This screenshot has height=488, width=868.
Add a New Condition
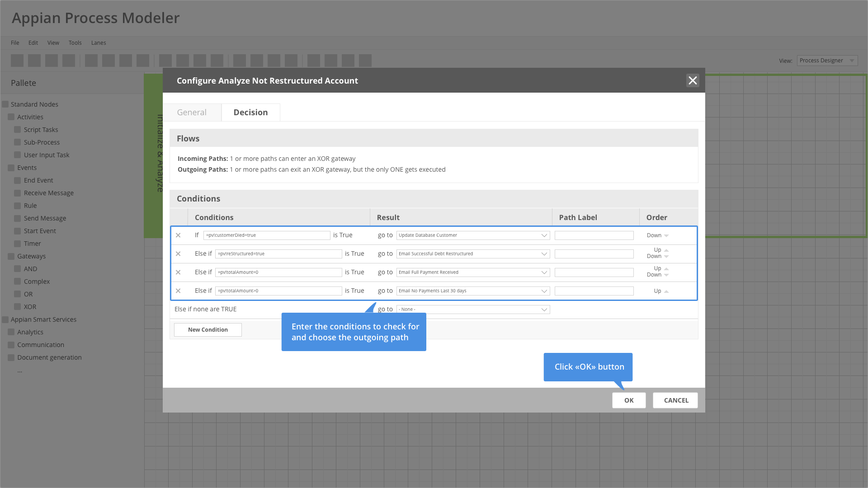pyautogui.click(x=208, y=330)
